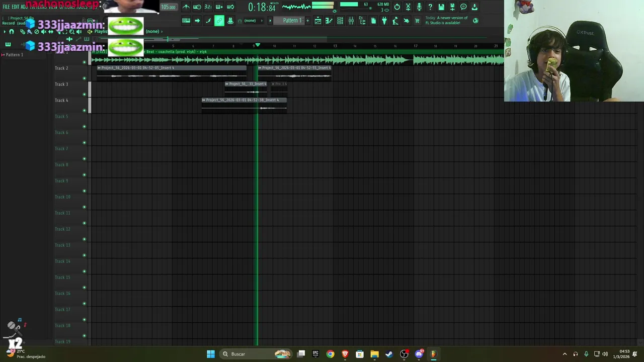Click the one-click audio recording microphone icon

pyautogui.click(x=419, y=7)
